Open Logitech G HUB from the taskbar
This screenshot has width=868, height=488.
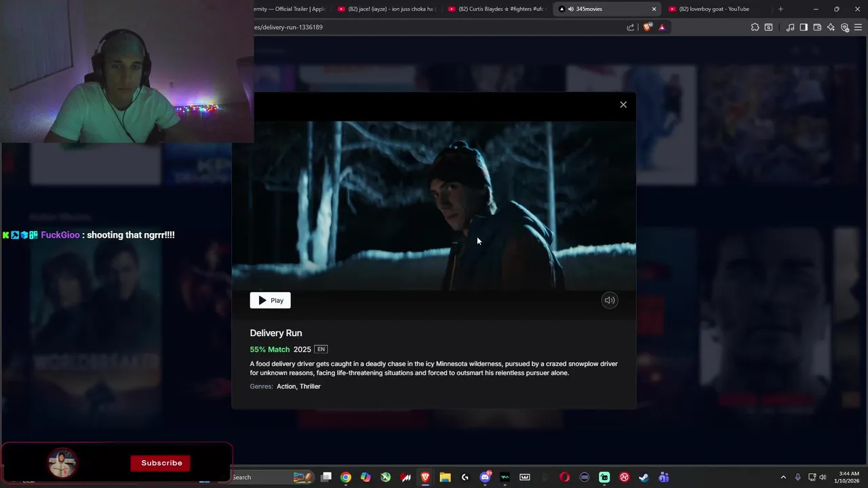(x=465, y=477)
